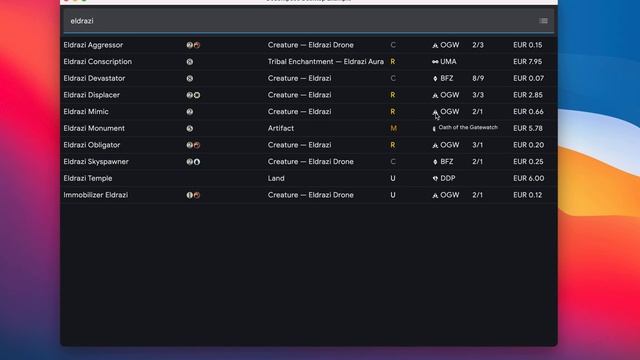640x360 pixels.
Task: Click power/toughness 8/9 of Eldrazi Devastator
Action: [x=478, y=78]
